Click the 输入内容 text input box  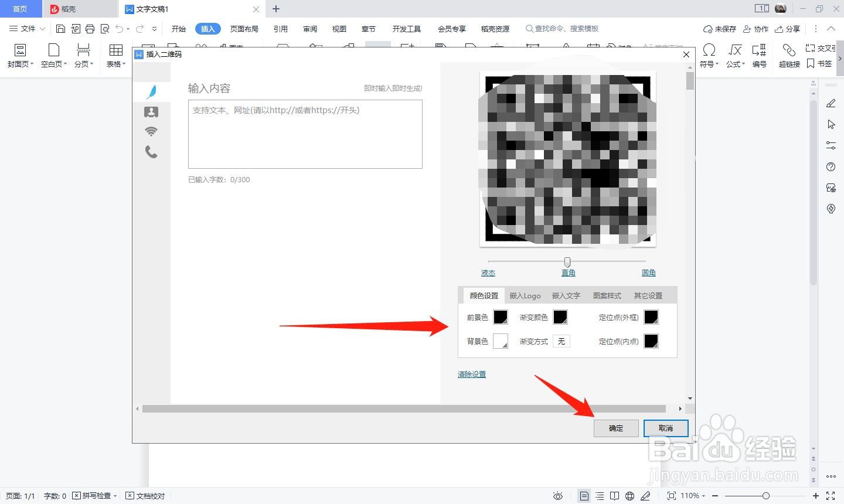[305, 134]
